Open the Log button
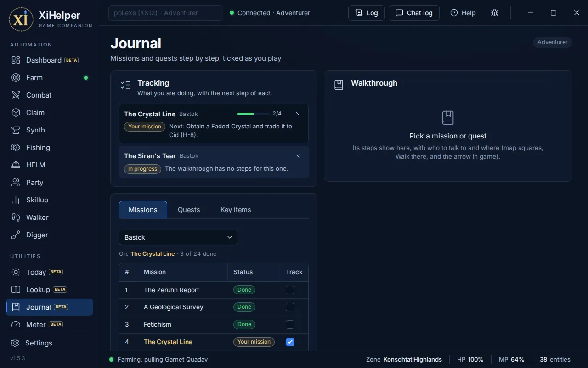This screenshot has height=368, width=588. pos(367,13)
